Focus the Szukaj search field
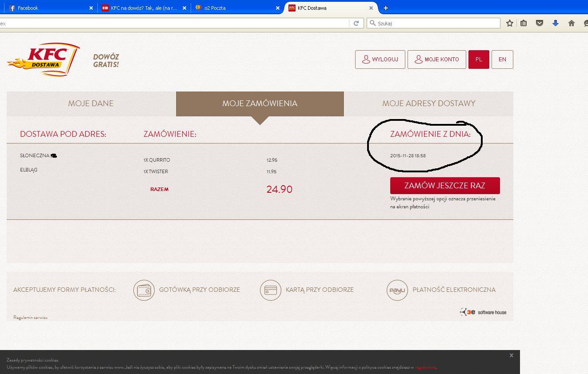This screenshot has height=374, width=588. tap(433, 23)
